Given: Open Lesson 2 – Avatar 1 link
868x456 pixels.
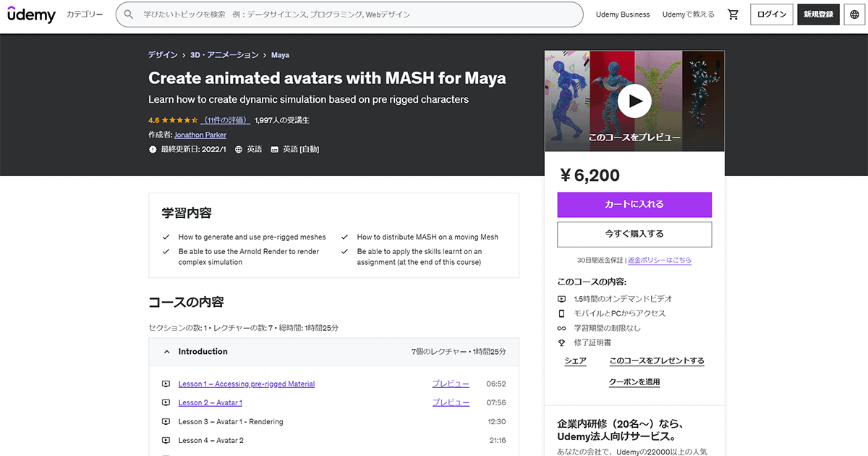Looking at the screenshot, I should 210,402.
